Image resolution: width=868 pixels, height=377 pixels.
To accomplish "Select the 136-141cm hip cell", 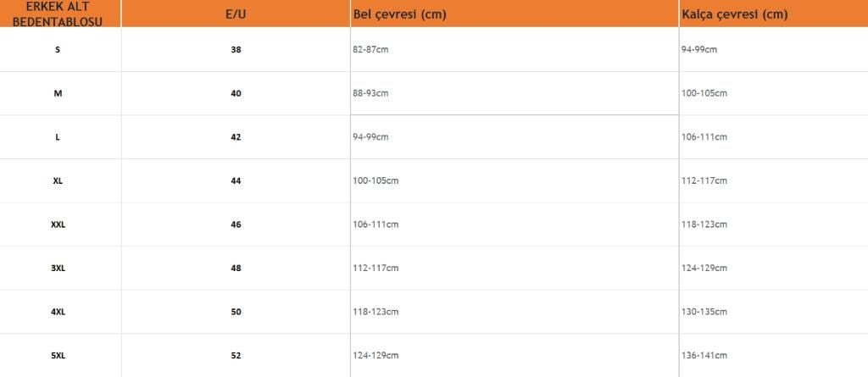I will click(x=704, y=356).
